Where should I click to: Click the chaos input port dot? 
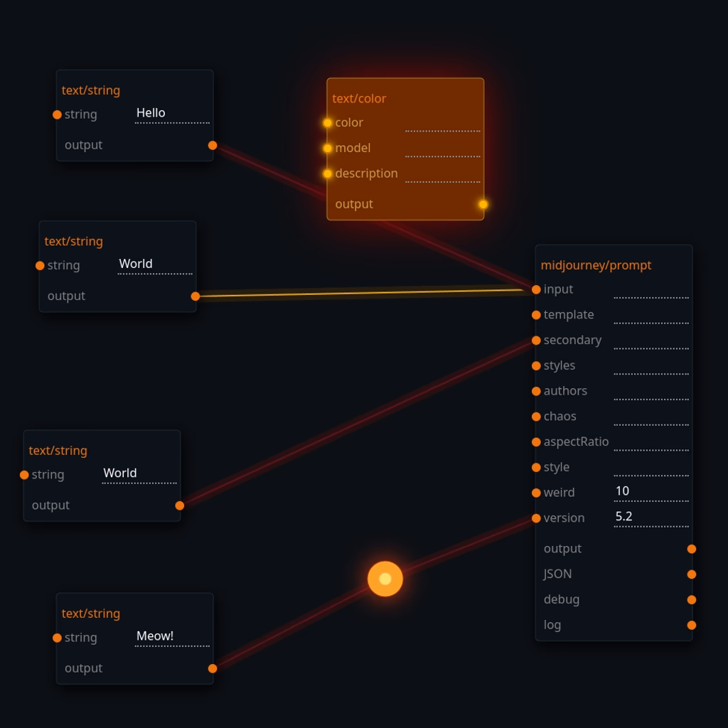[x=536, y=417]
